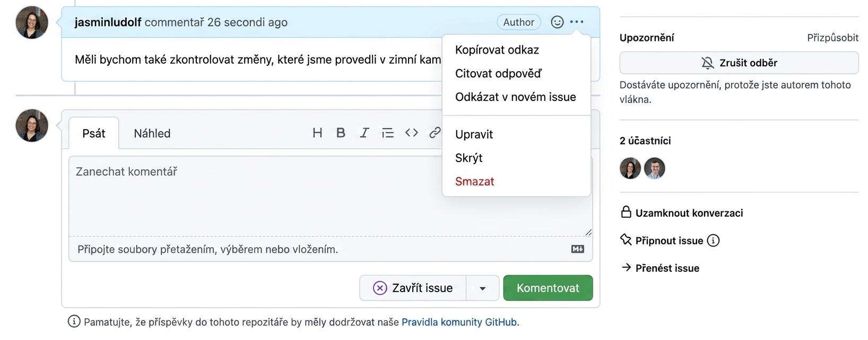Click the avatar beside the new comment editor
The image size is (868, 340).
coord(32,125)
